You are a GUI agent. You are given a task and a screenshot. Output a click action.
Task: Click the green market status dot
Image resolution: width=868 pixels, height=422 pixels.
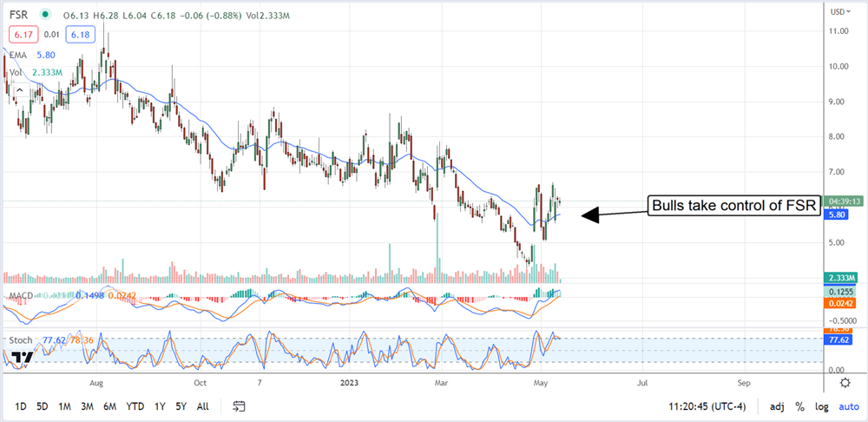[x=44, y=16]
